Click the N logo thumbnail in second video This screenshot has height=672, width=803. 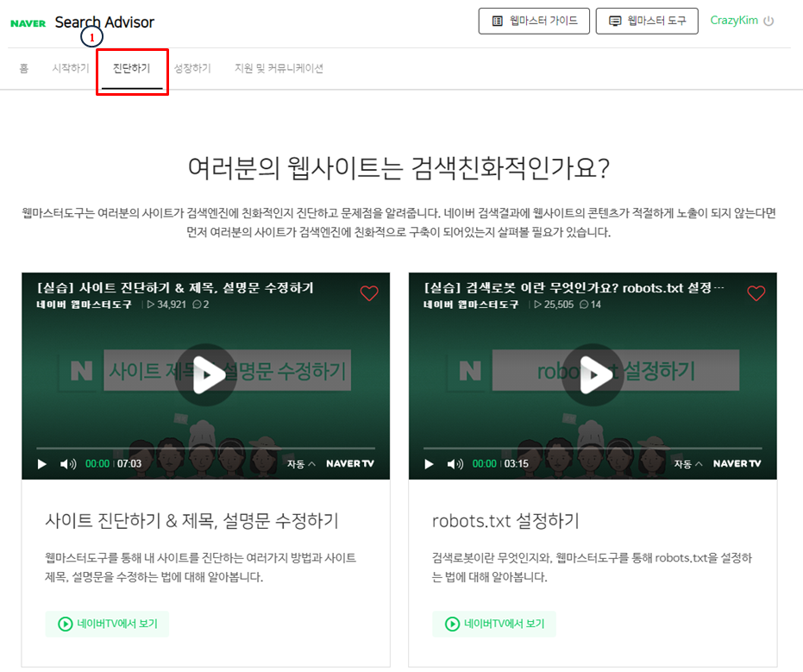469,371
